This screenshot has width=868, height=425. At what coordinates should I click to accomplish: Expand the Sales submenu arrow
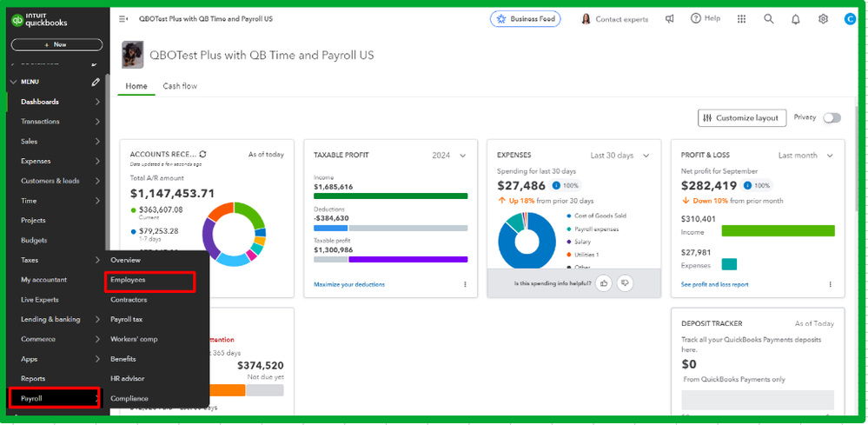(97, 141)
